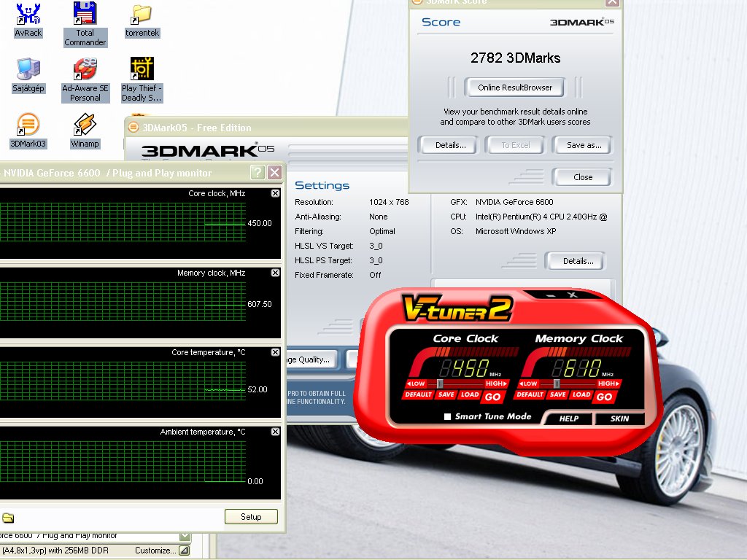
Task: Click LOW under Core Clock
Action: click(415, 384)
